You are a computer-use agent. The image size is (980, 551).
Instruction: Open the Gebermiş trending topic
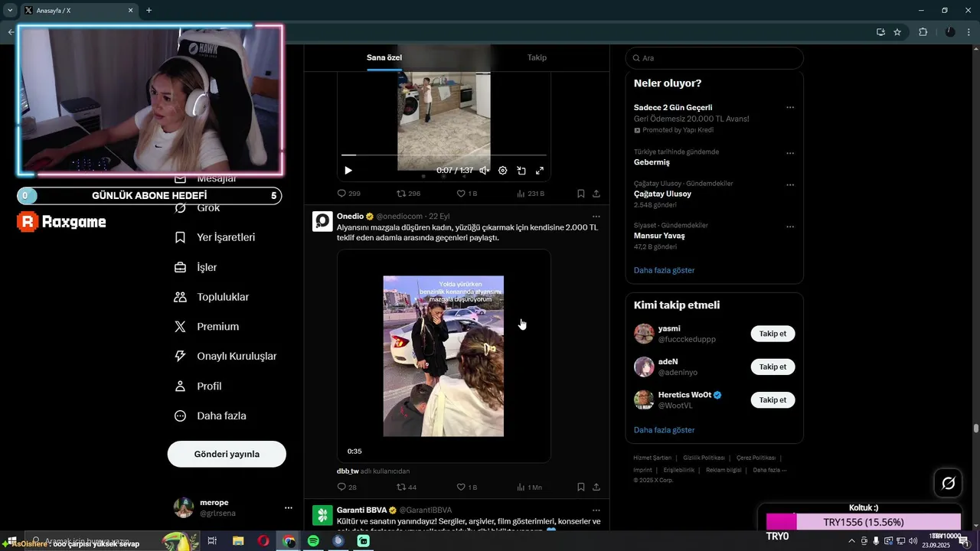click(652, 162)
